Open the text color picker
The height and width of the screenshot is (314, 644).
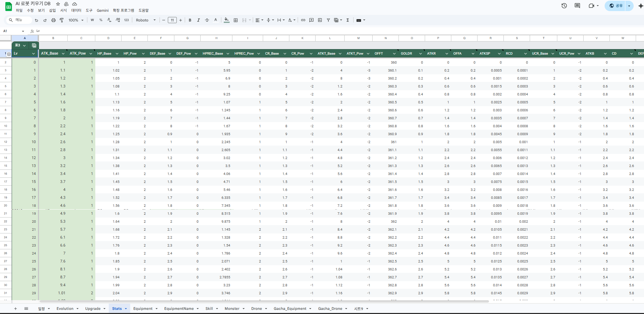coord(215,20)
